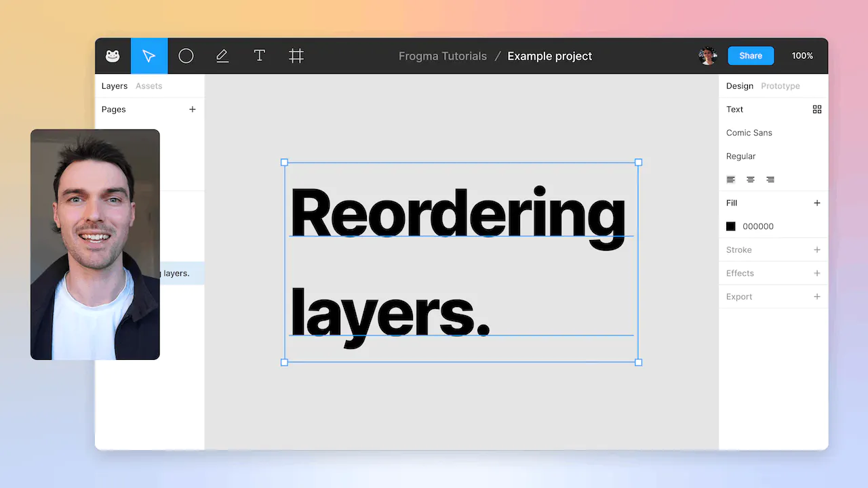
Task: Select the Pen tool
Action: [x=222, y=56]
